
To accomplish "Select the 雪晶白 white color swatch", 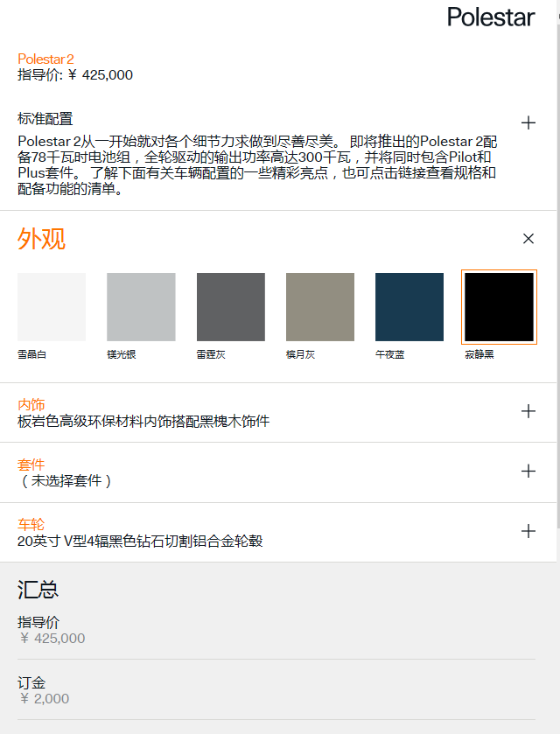I will coord(52,307).
